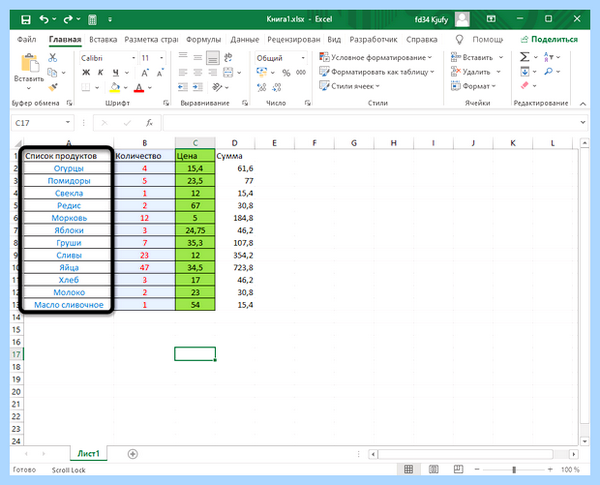Save the workbook with the floppy icon
The image size is (600, 485).
[26, 19]
